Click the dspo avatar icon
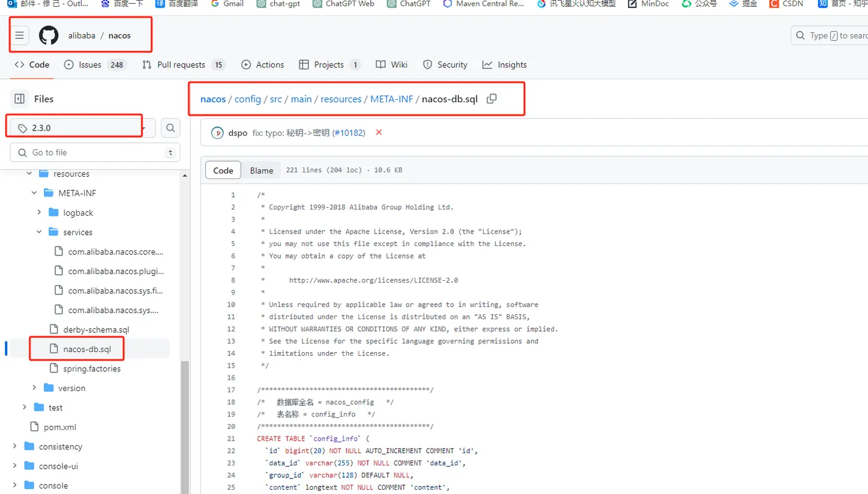Image resolution: width=868 pixels, height=494 pixels. pos(217,133)
